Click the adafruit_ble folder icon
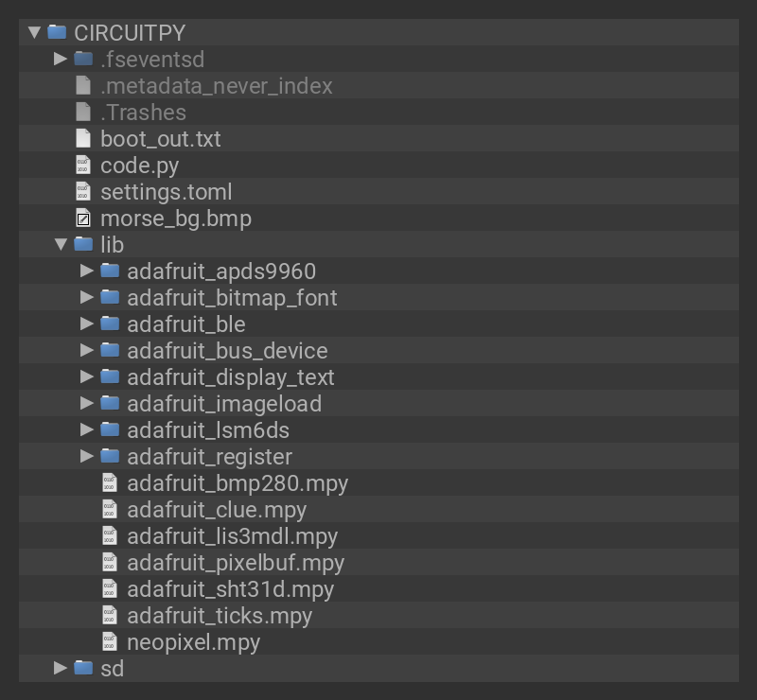The width and height of the screenshot is (757, 700). (x=110, y=324)
